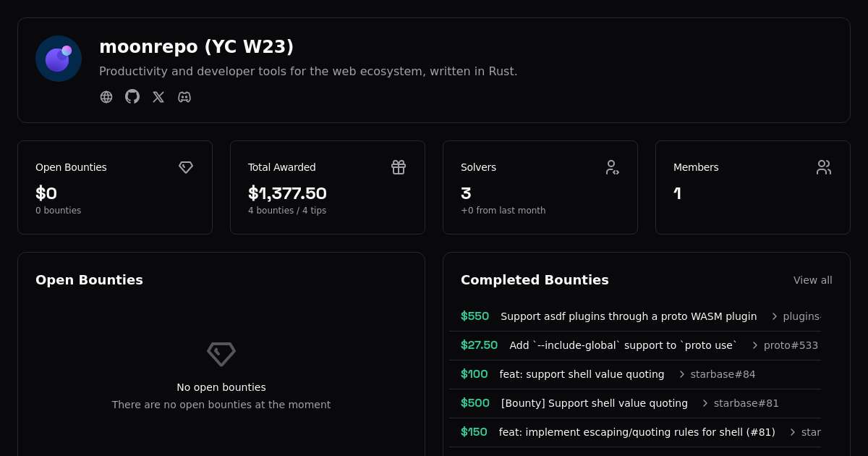Visit moonrepo's GitHub profile icon
Image resolution: width=868 pixels, height=456 pixels.
(132, 96)
